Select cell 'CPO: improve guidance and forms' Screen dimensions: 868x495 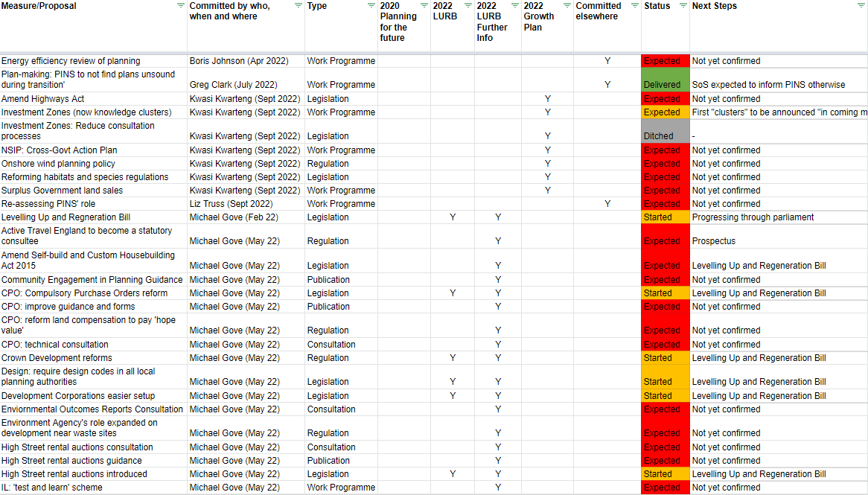point(94,307)
